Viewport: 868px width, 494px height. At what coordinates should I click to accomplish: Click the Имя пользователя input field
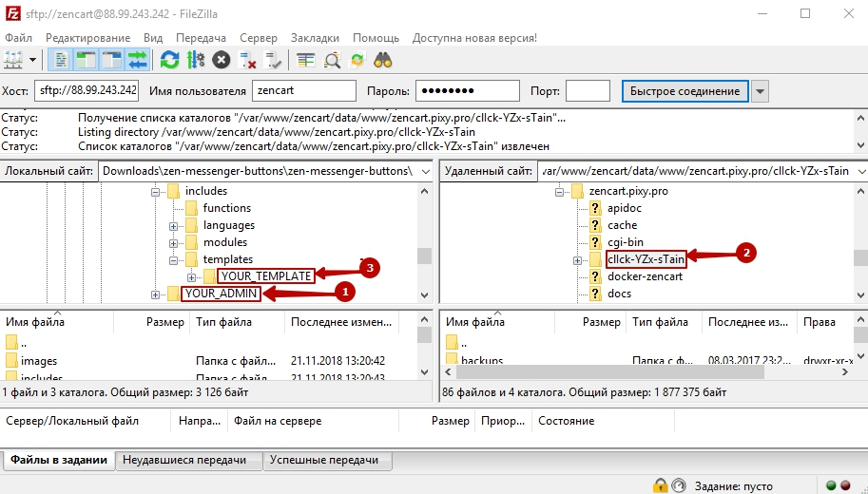tap(304, 90)
